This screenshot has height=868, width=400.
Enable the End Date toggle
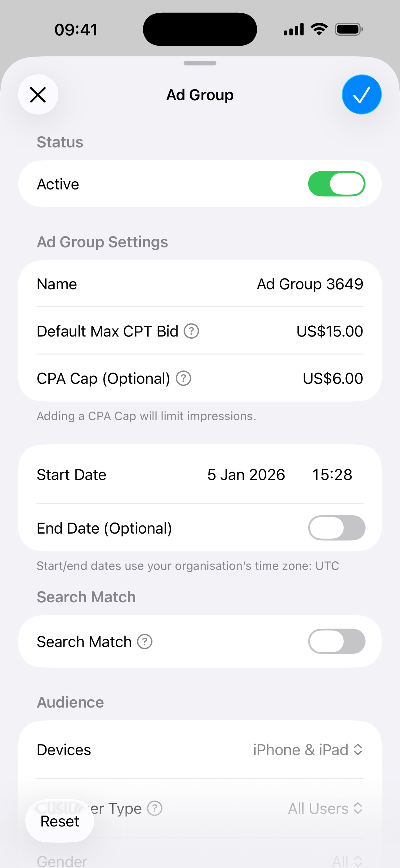pyautogui.click(x=336, y=528)
